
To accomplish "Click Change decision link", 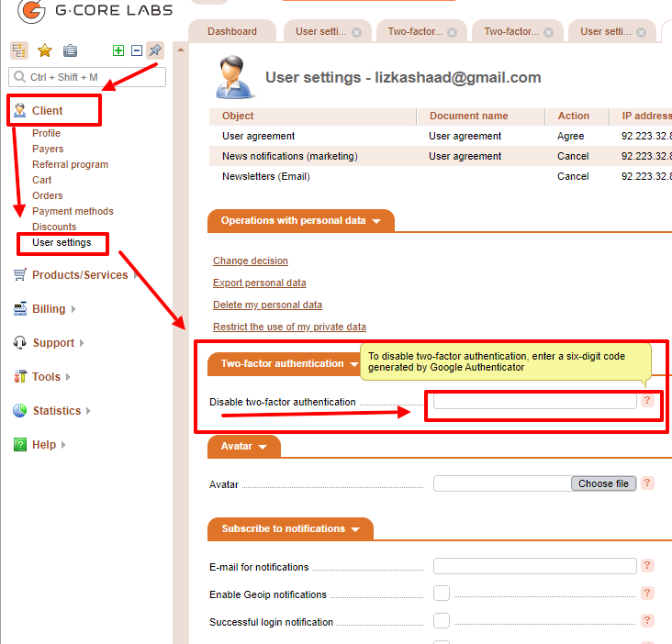I will pos(251,261).
